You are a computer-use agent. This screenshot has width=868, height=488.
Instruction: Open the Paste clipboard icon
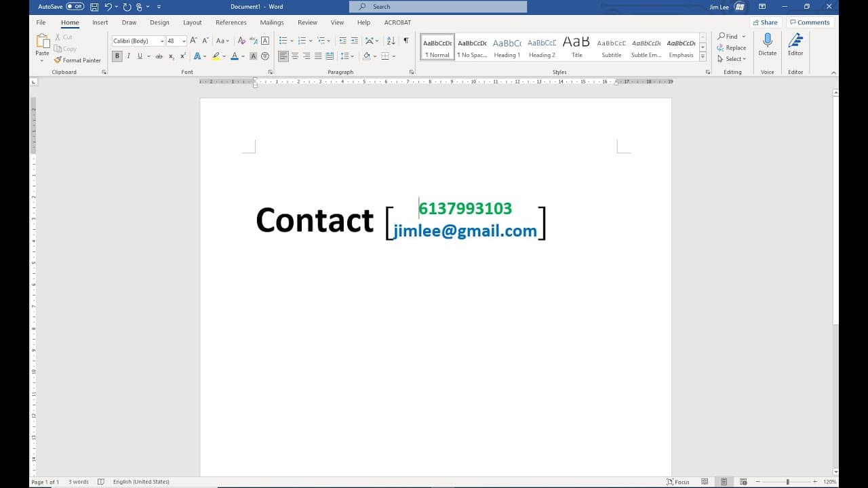tap(42, 41)
